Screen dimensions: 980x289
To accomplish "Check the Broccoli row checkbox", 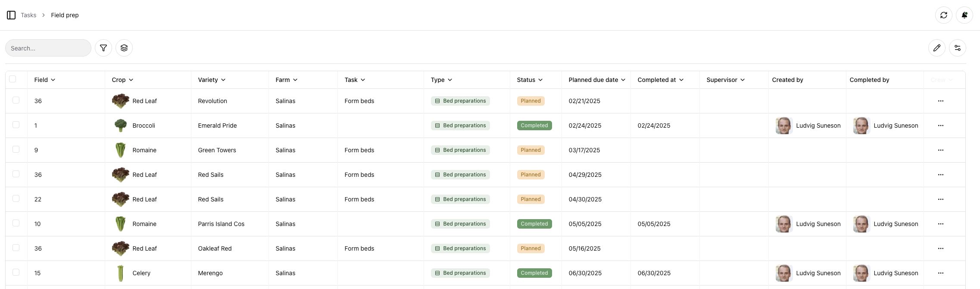I will (x=16, y=125).
